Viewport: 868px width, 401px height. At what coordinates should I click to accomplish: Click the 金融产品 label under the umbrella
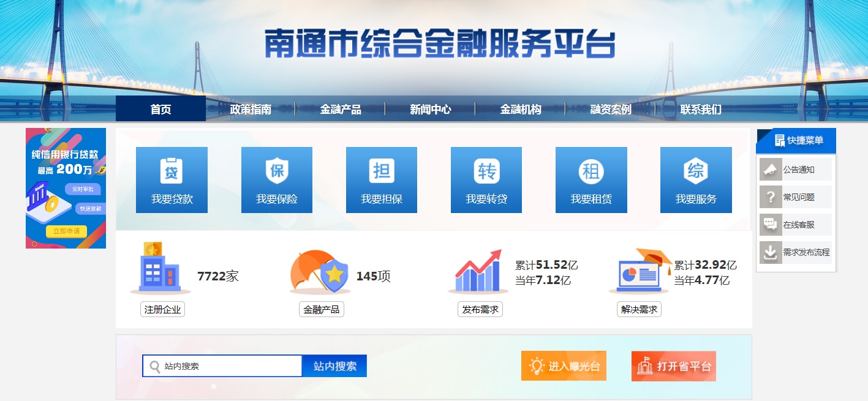[x=322, y=309]
